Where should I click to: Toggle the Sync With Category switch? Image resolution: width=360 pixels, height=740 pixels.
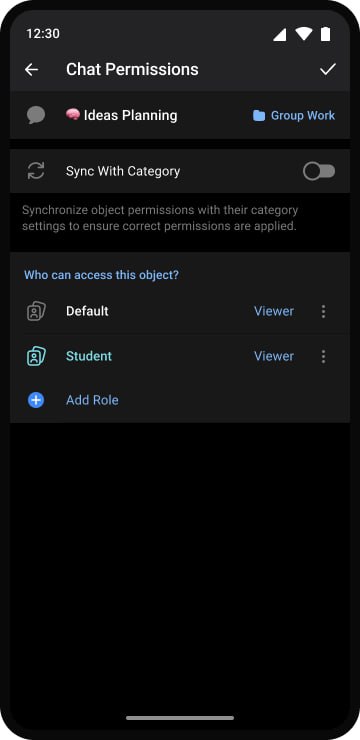point(319,171)
